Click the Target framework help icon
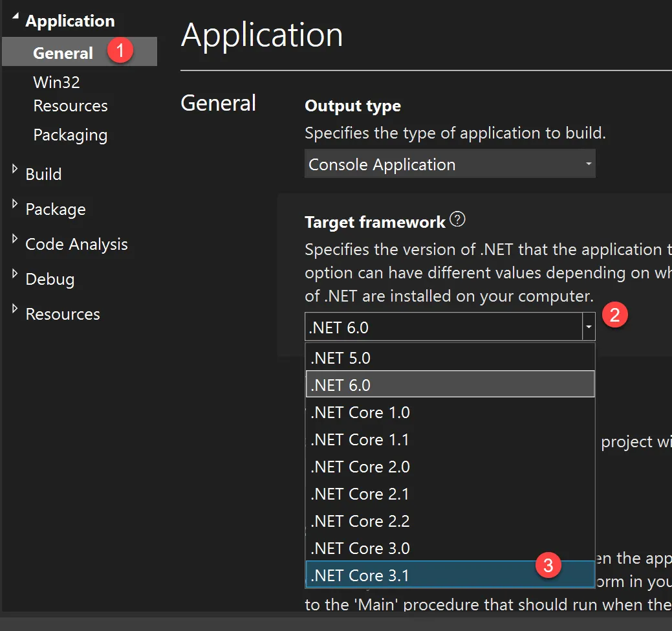 [457, 220]
